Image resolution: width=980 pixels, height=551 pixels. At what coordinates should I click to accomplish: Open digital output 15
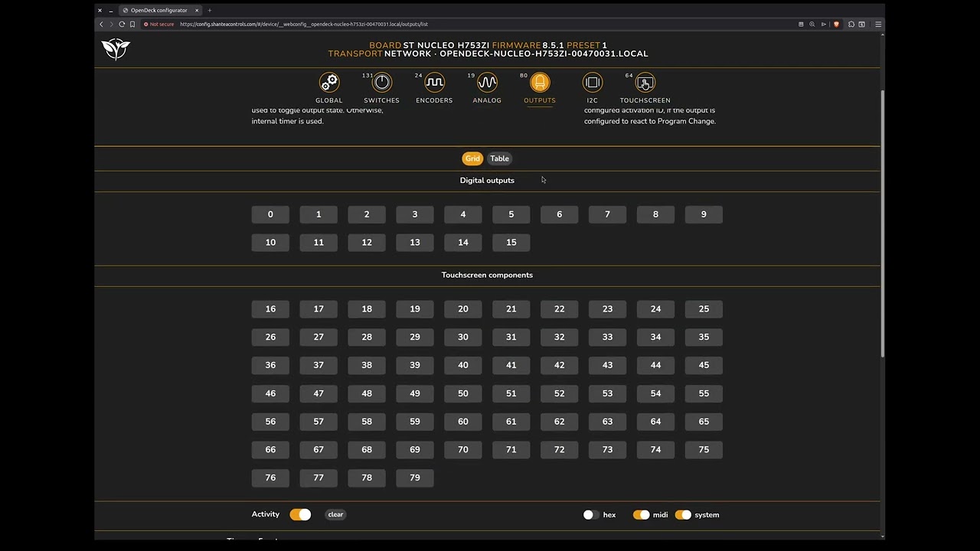pos(511,243)
